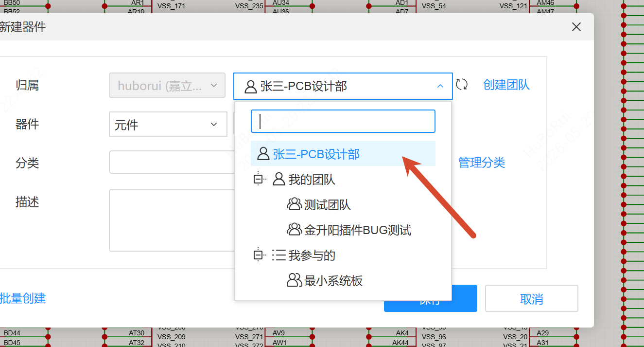
Task: Click the AM46 pin label in the schematic
Action: point(545,2)
